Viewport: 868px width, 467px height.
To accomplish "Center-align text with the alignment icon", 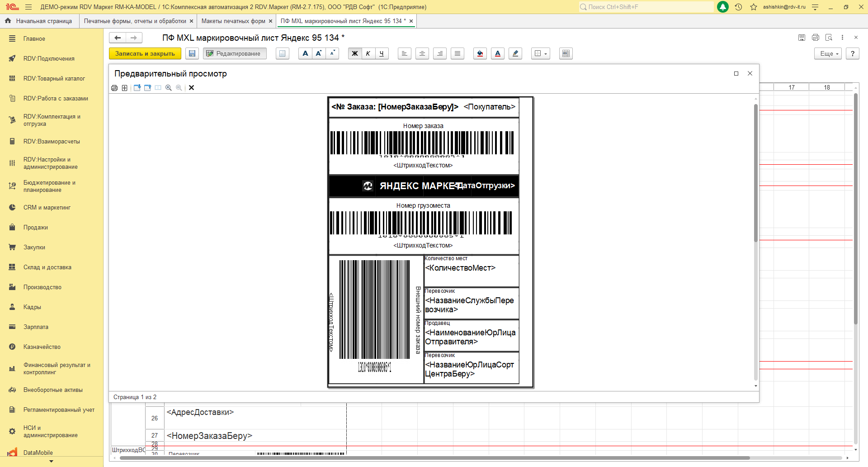I will point(422,53).
